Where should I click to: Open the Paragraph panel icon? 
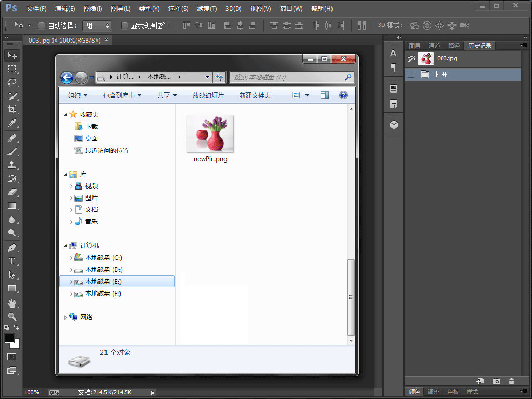click(x=394, y=67)
